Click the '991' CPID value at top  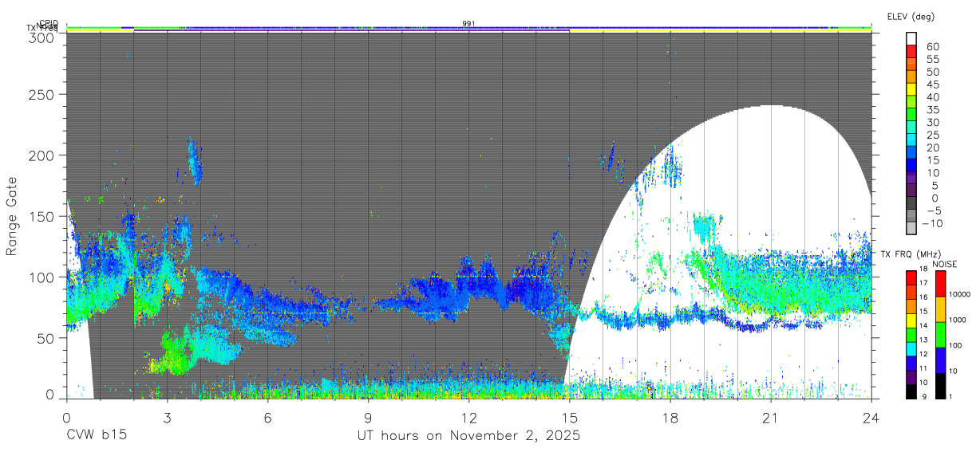(468, 23)
